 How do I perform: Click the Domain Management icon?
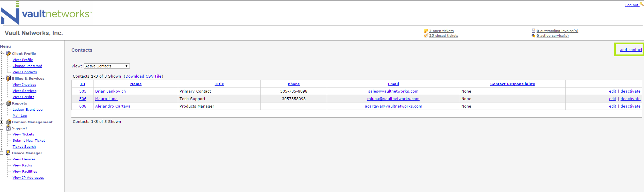click(x=9, y=122)
